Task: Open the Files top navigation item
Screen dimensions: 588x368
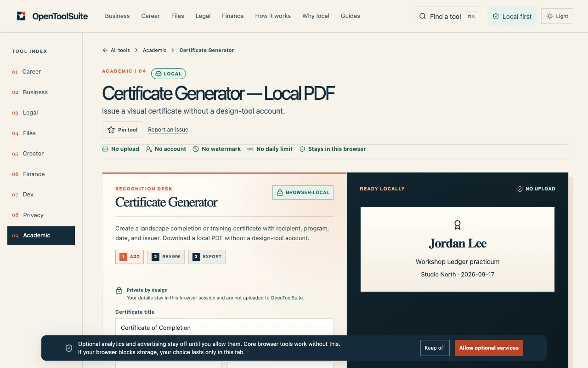Action: [178, 16]
